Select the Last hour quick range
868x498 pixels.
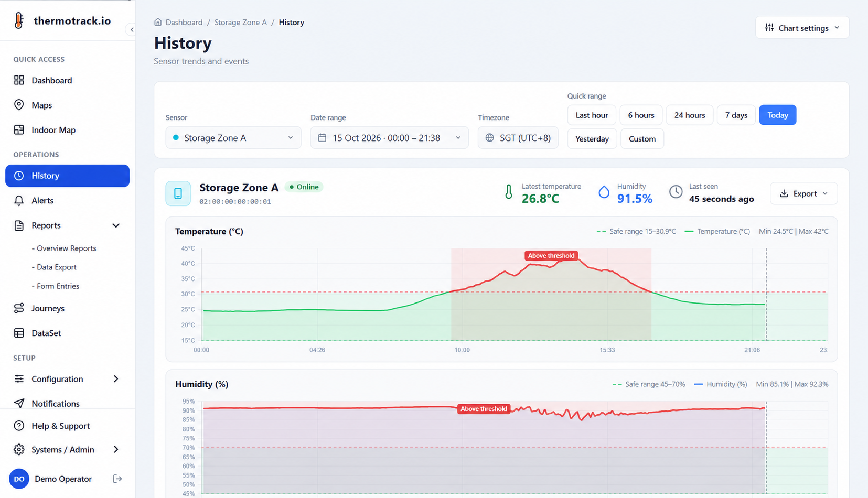[x=592, y=115]
